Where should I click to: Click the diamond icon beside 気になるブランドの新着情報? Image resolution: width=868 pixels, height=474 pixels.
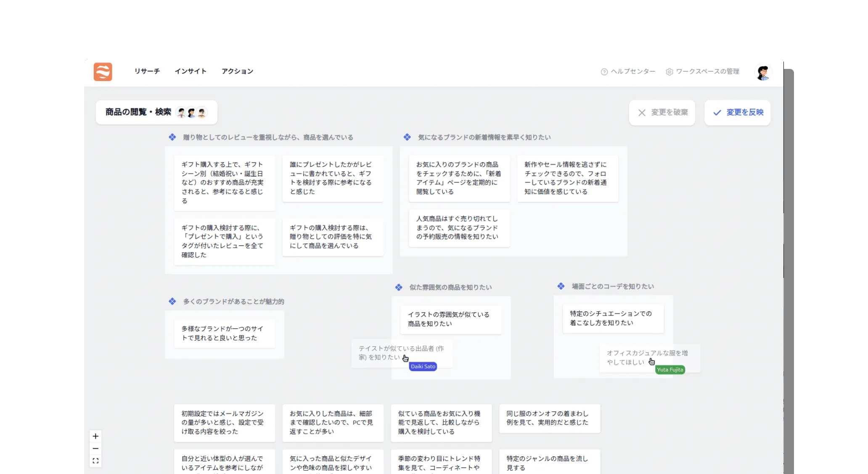pos(407,137)
